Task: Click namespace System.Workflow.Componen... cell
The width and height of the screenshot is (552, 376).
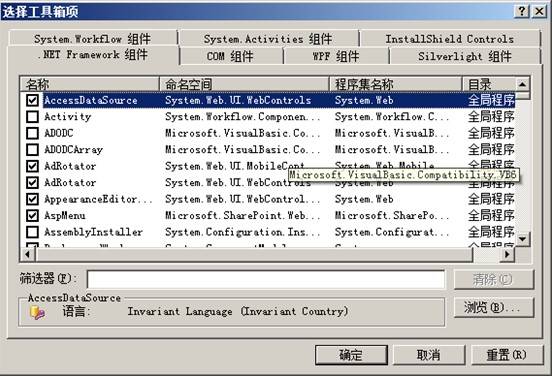Action: (243, 117)
